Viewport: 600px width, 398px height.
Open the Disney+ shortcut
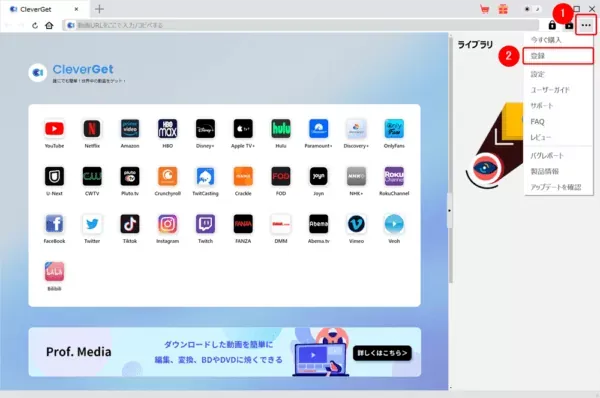(205, 129)
